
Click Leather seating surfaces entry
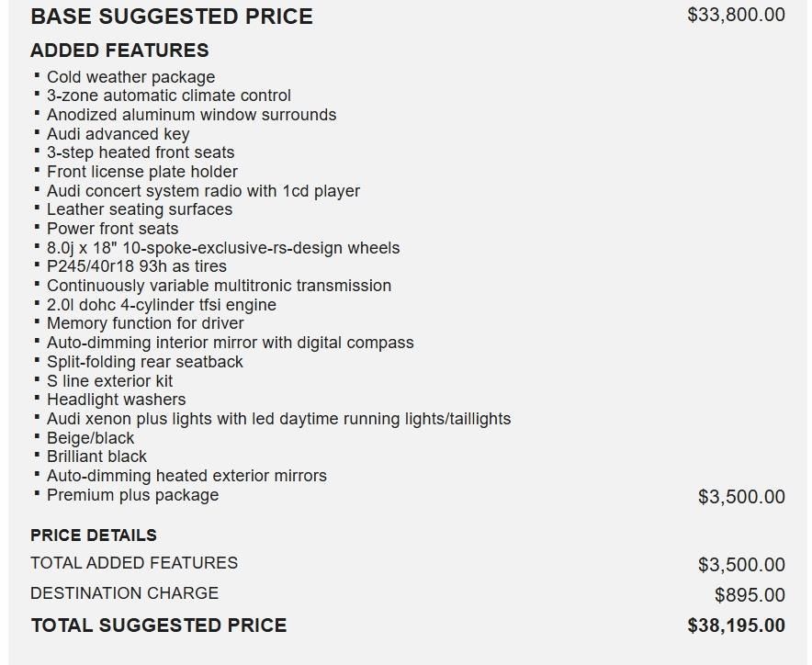click(140, 209)
